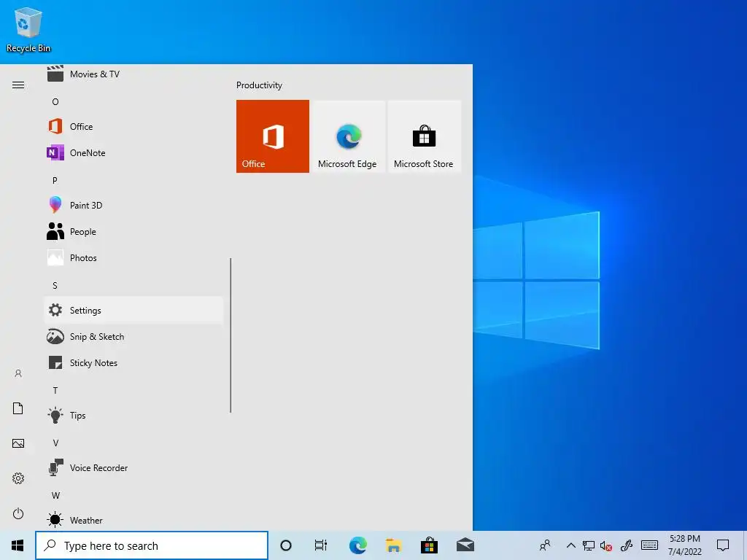Click the taskbar clock showing 5:28 PM

[x=685, y=545]
